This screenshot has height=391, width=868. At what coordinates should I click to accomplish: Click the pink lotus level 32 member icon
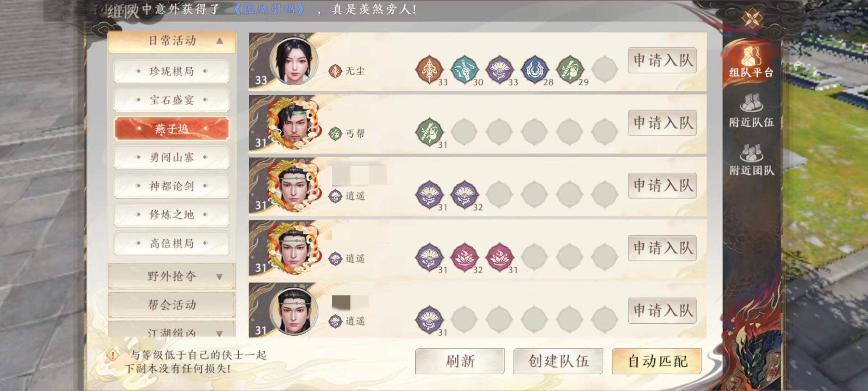pos(465,257)
